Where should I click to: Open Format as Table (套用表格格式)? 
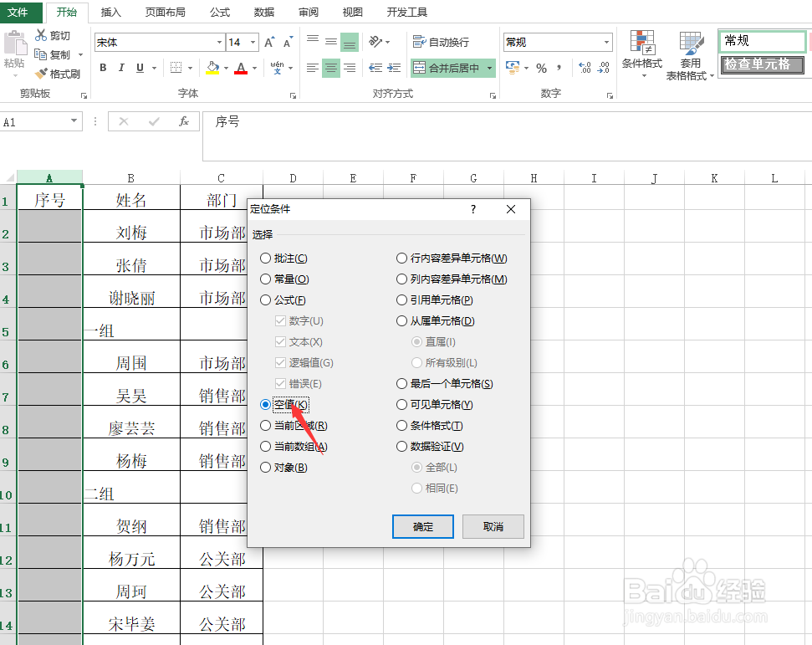coord(690,56)
